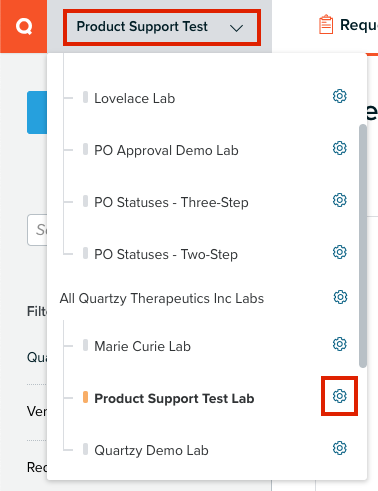Switch to Marie Curie Lab
Image resolution: width=378 pixels, height=491 pixels.
[142, 346]
